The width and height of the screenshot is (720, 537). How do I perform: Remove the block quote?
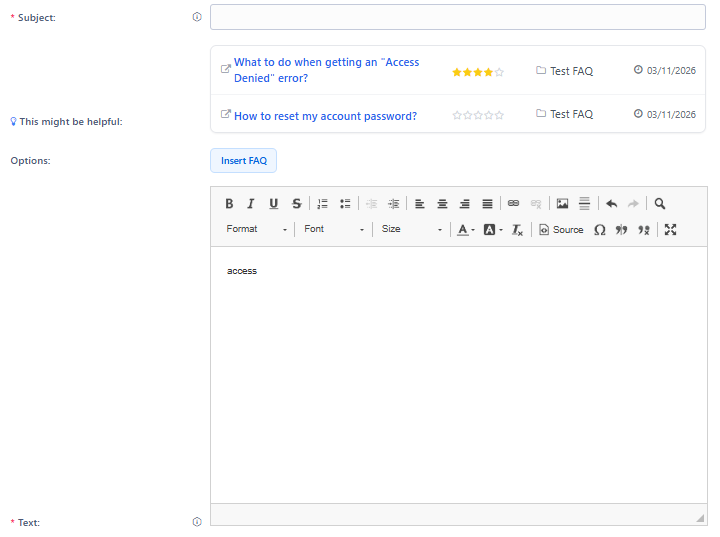644,230
